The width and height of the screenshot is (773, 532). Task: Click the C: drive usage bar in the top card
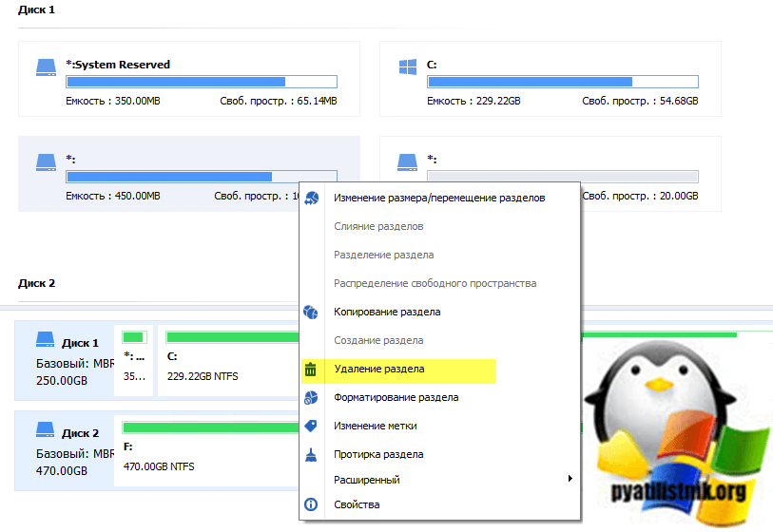tap(563, 82)
